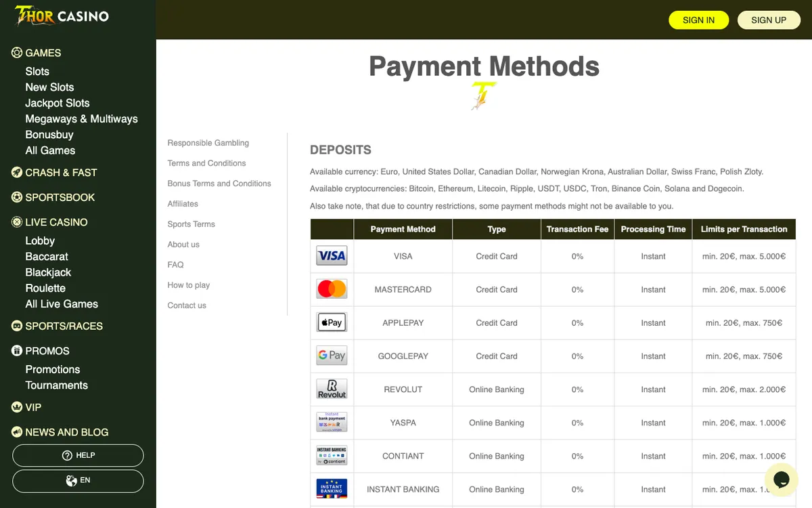This screenshot has width=812, height=508.
Task: Click APPLEPAY limit min. 20€, max. 750€
Action: [744, 322]
